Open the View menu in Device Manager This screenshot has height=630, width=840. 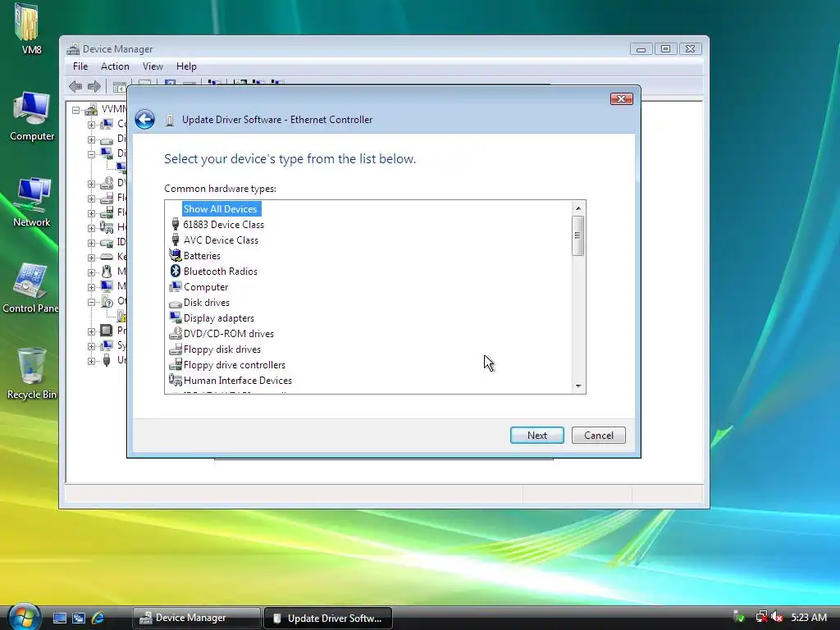(153, 66)
